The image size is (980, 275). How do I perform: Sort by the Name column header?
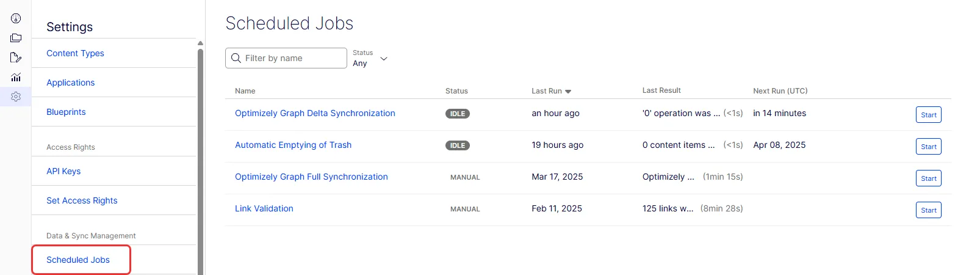tap(245, 91)
